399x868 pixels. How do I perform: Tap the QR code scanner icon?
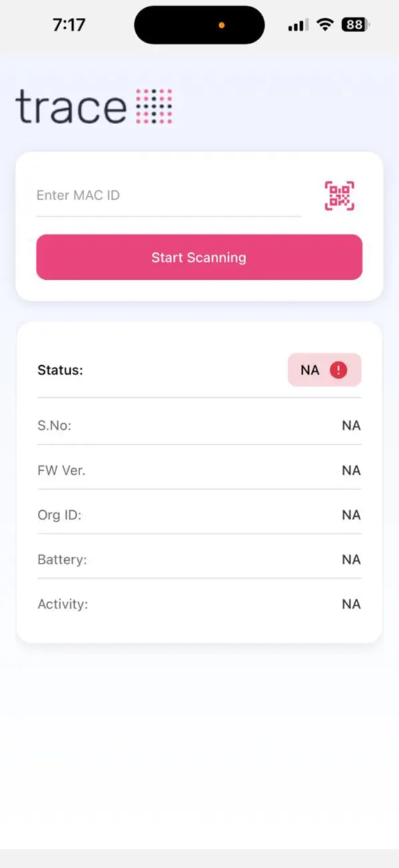click(340, 195)
